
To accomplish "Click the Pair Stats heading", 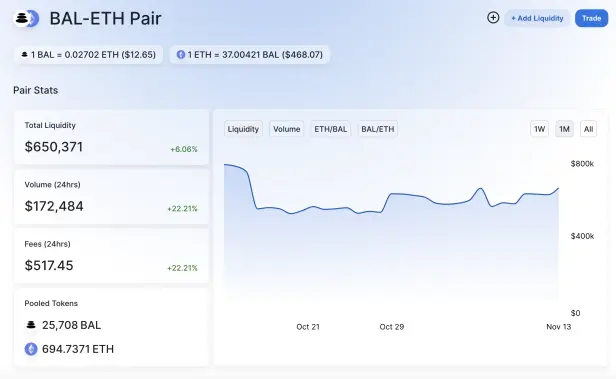I will (x=35, y=90).
